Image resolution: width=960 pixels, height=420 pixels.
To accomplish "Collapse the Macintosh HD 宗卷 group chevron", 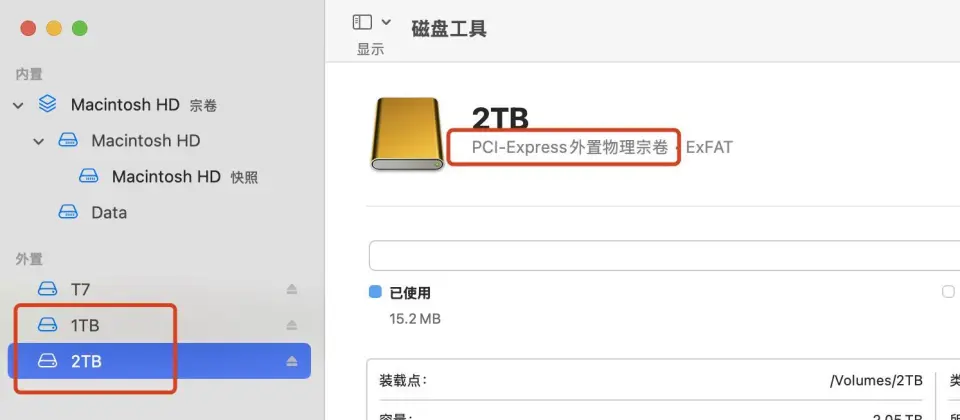I will [x=18, y=105].
